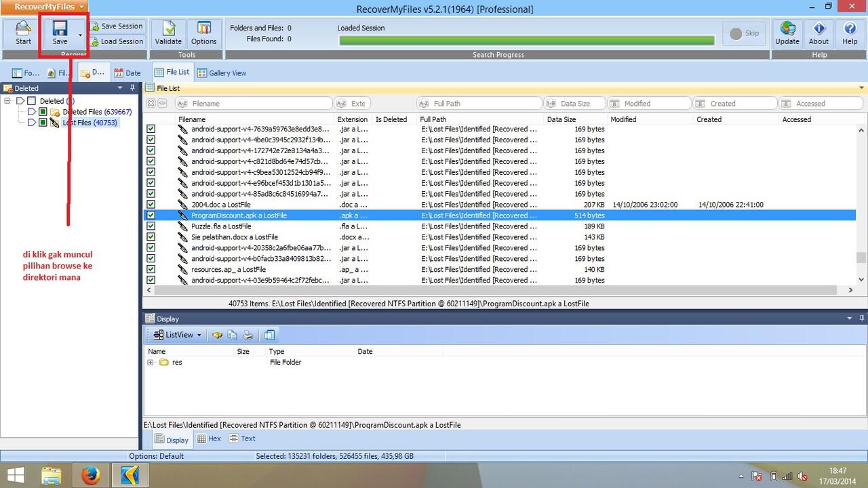The height and width of the screenshot is (488, 868).
Task: Expand the Deleted Files tree arrow
Action: (32, 112)
